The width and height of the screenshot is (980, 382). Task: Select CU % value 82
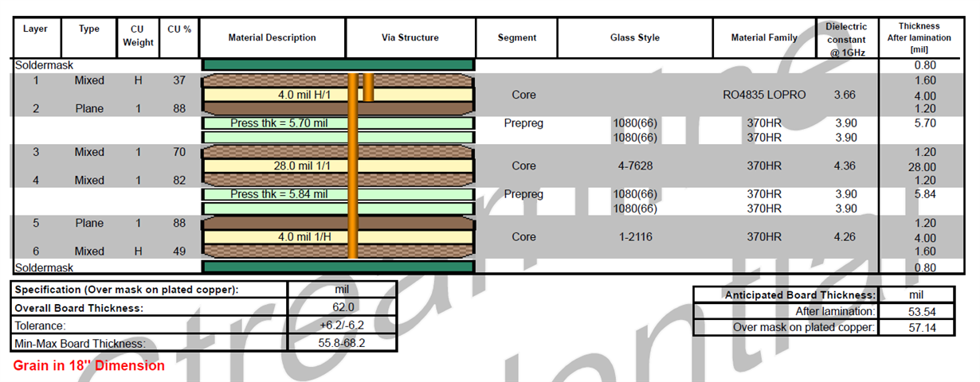pos(179,180)
